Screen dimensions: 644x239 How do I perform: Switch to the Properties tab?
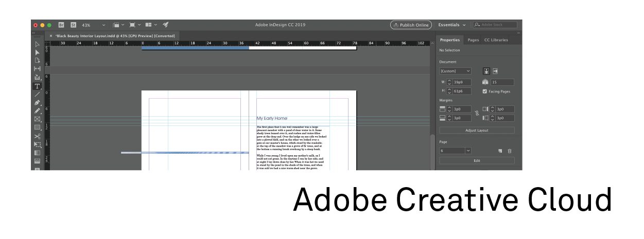(450, 40)
